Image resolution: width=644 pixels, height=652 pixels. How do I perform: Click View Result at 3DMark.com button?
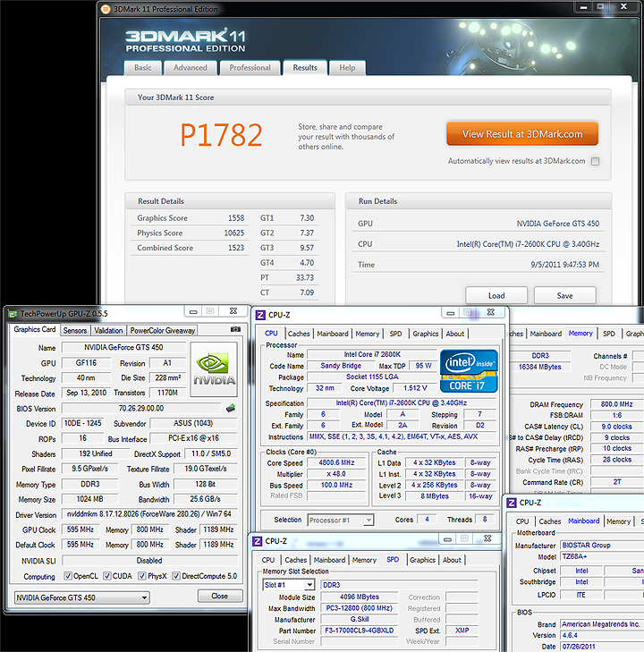click(522, 134)
